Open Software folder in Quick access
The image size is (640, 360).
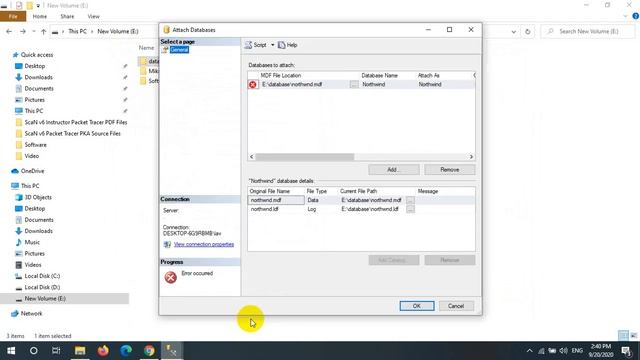pos(35,144)
